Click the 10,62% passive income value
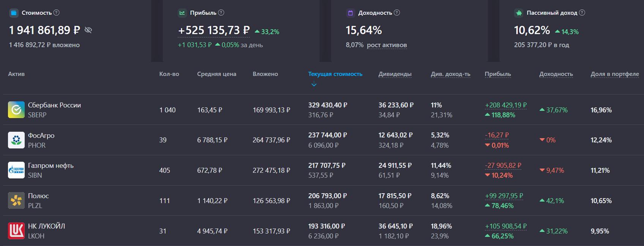 532,30
